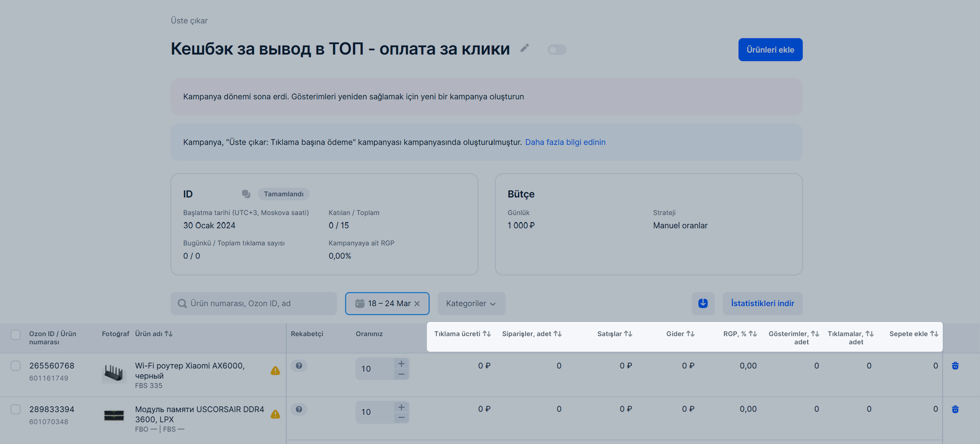The width and height of the screenshot is (980, 444).
Task: Increase bid for USCORSAIR DDR4 row
Action: [x=401, y=407]
